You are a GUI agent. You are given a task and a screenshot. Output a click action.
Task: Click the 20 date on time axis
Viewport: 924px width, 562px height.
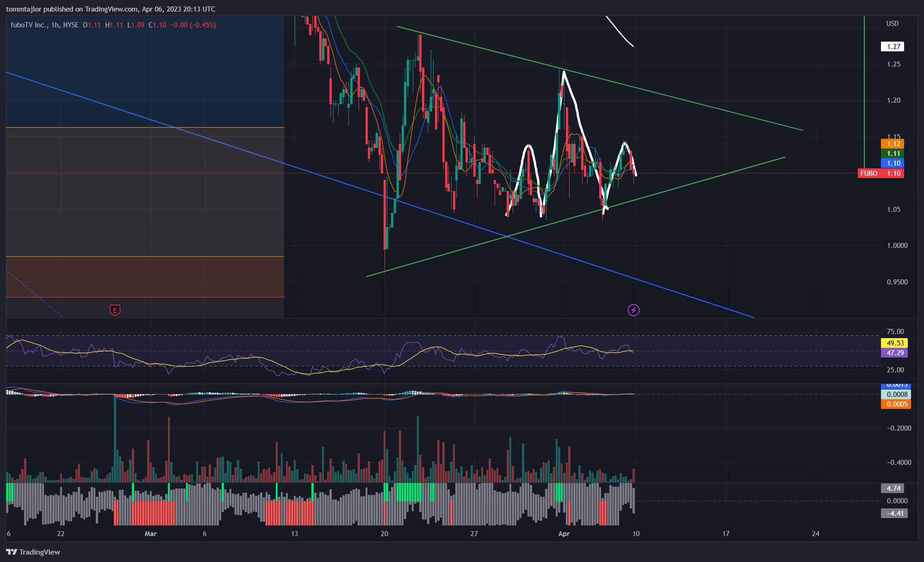[384, 533]
